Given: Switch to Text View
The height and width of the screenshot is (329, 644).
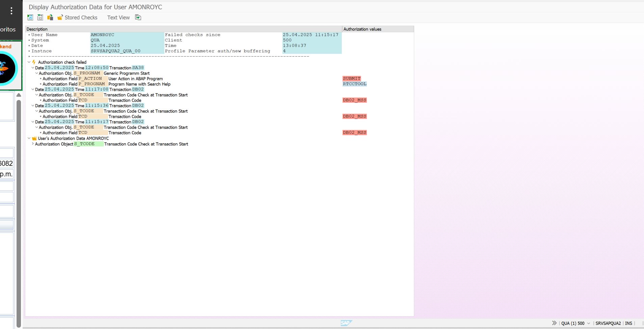Looking at the screenshot, I should pyautogui.click(x=118, y=18).
